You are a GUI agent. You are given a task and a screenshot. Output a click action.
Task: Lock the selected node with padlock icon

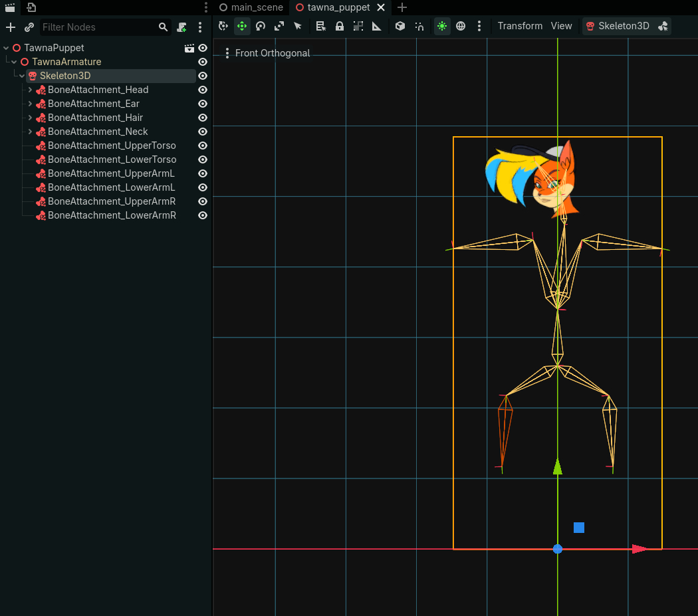pos(340,26)
